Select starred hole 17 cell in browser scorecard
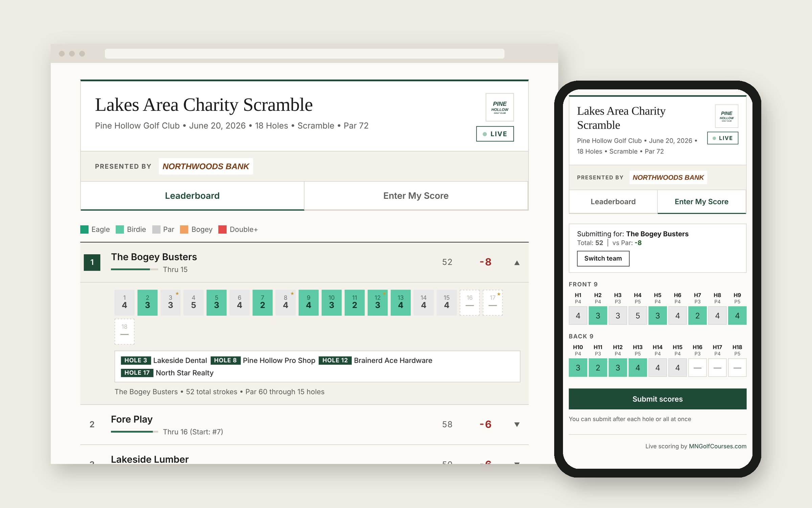 coord(493,302)
